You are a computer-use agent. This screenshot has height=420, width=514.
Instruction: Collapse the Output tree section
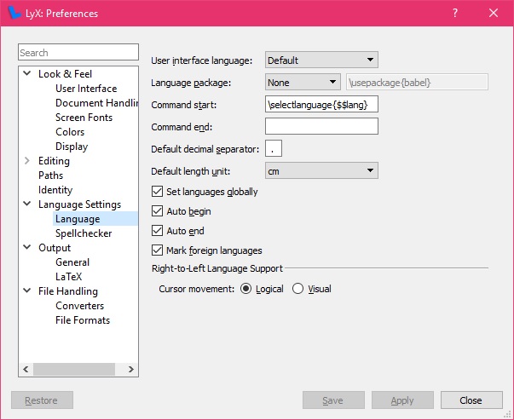[x=27, y=247]
